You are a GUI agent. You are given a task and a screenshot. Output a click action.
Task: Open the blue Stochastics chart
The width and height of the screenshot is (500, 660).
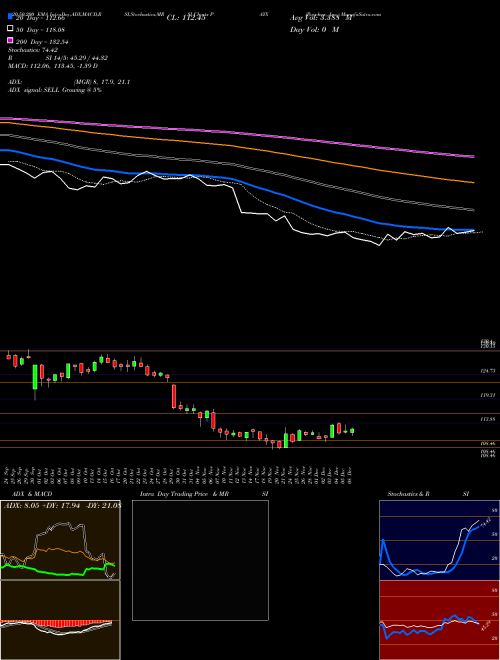coord(439,540)
